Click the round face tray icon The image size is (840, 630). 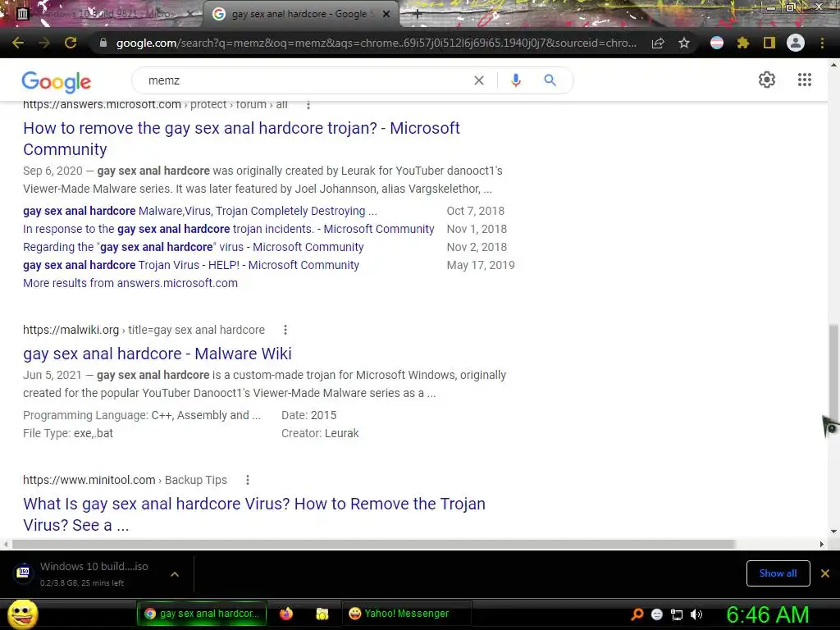click(657, 614)
